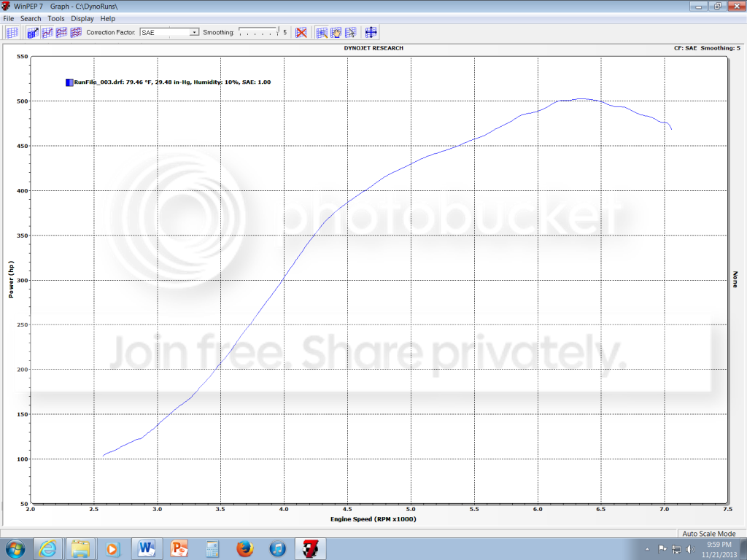
Task: Activate the hand pan tool
Action: point(336,33)
